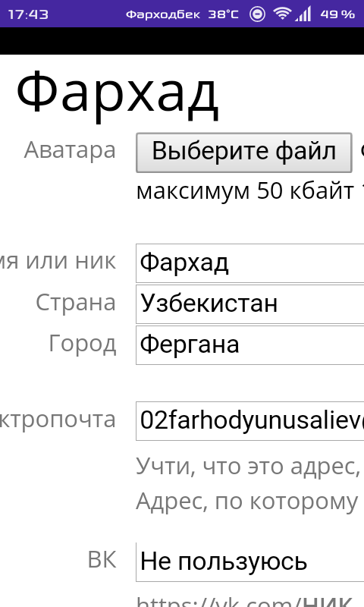Focus the Имя или ник field

tap(250, 263)
